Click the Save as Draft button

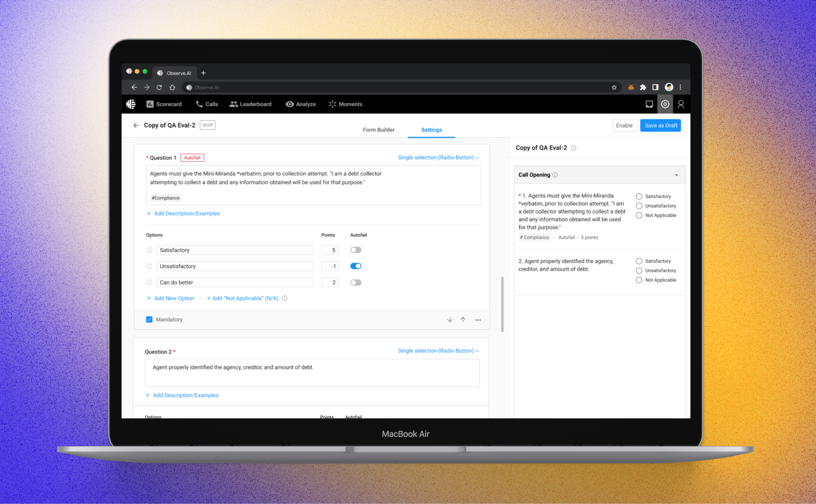pos(661,125)
